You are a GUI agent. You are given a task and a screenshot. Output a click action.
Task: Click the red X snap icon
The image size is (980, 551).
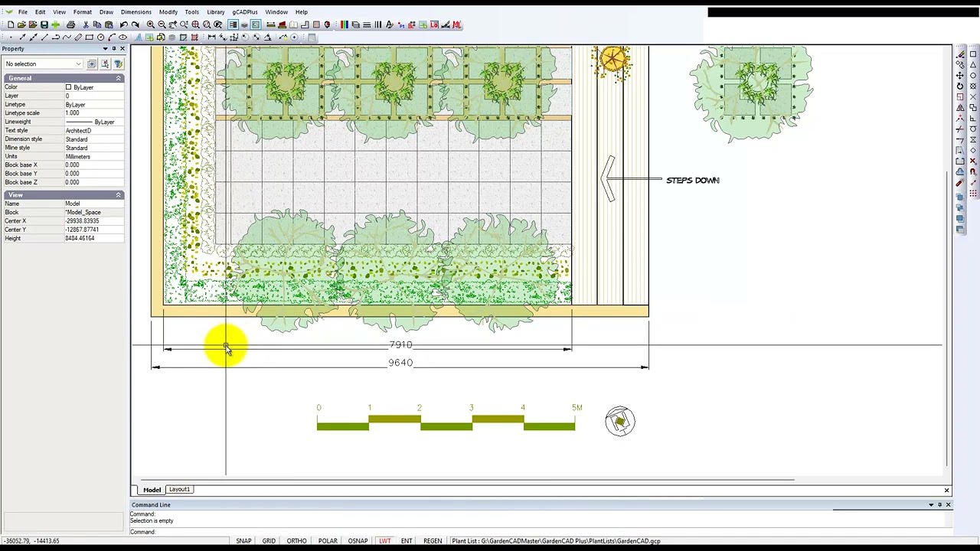coord(973,161)
